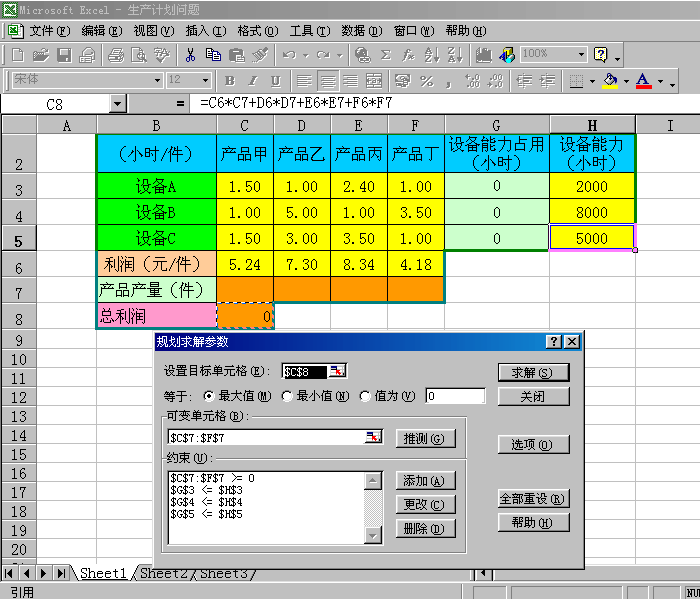Click the Spelling check icon

click(162, 55)
